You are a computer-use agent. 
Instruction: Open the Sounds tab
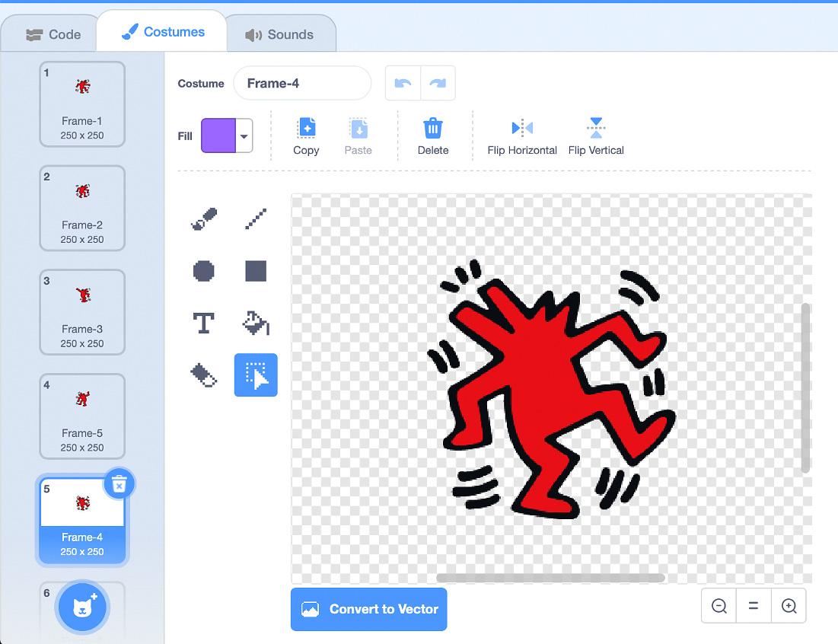pyautogui.click(x=279, y=34)
